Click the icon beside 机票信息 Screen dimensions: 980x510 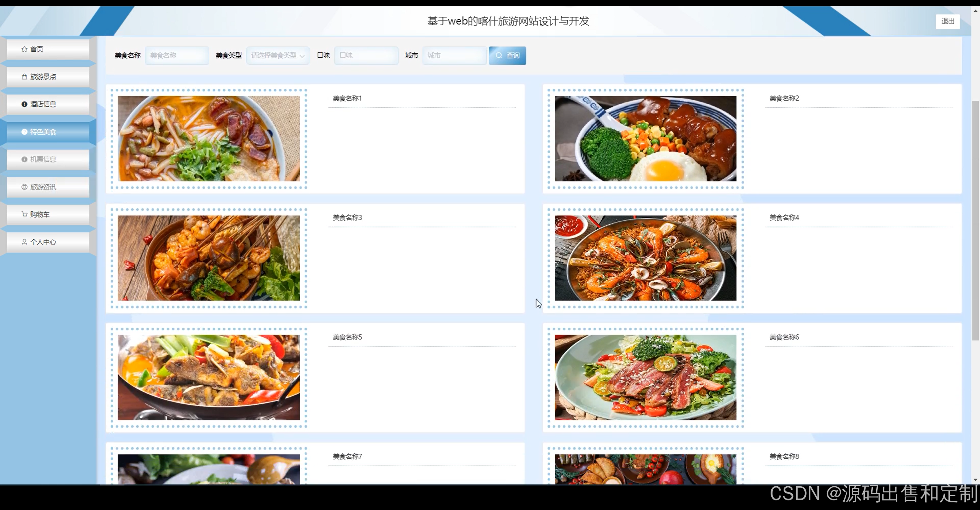[x=24, y=159]
